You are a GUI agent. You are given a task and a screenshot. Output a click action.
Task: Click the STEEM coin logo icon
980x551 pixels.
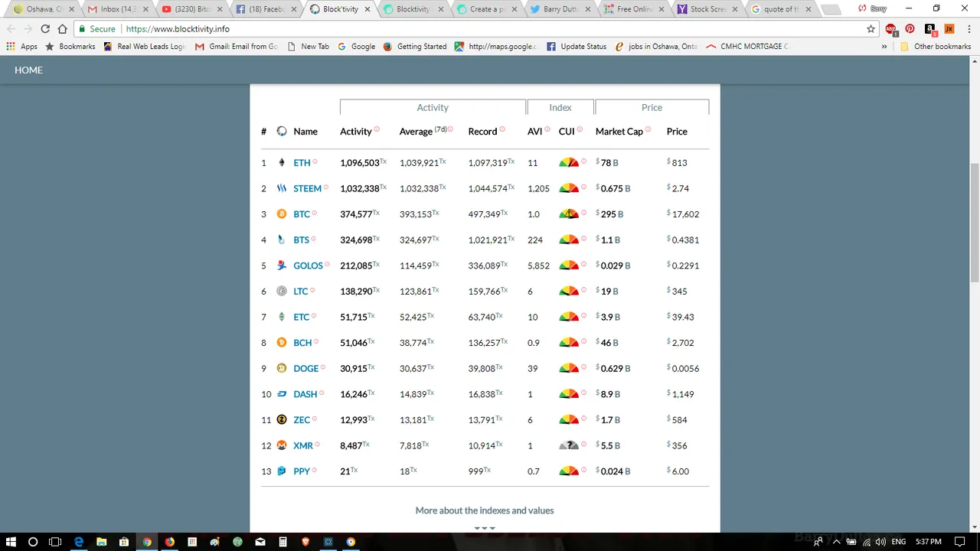tap(282, 188)
